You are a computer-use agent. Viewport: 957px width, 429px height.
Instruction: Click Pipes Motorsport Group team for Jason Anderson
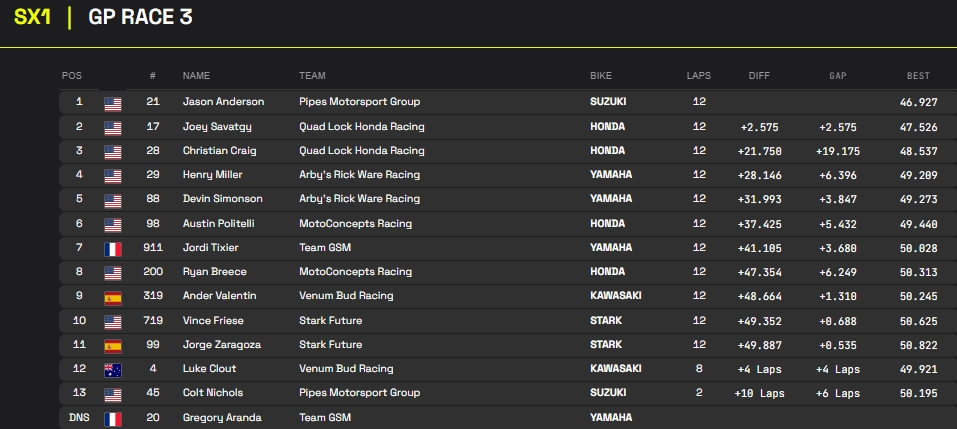pos(359,102)
